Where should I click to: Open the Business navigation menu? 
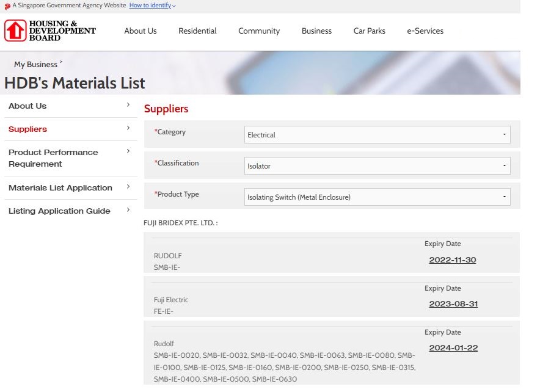point(316,31)
